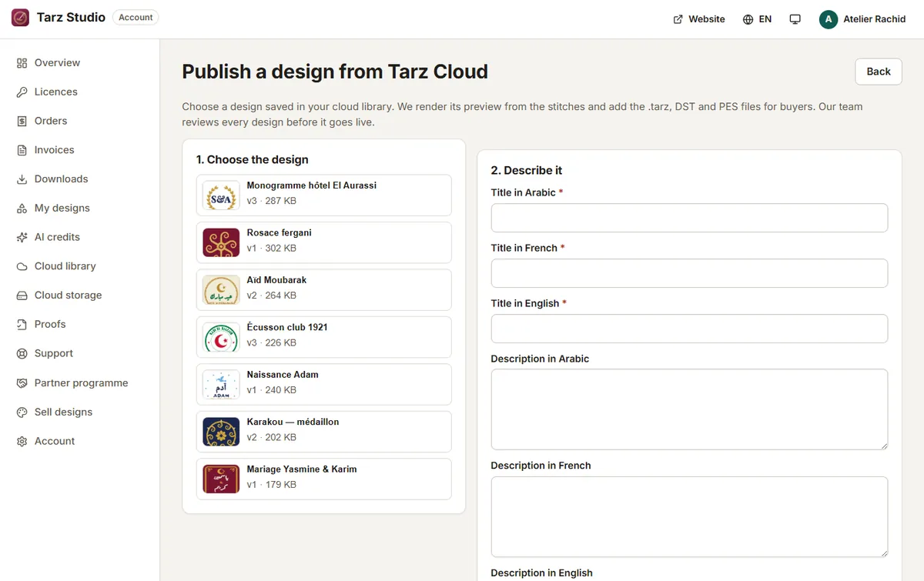
Task: Click the Support lifebuoy icon
Action: coord(22,354)
